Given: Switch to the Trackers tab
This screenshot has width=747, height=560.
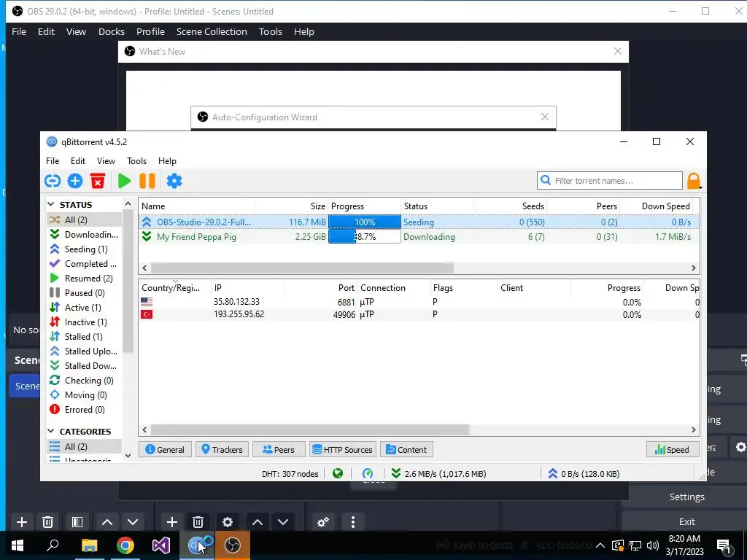Looking at the screenshot, I should pos(222,449).
